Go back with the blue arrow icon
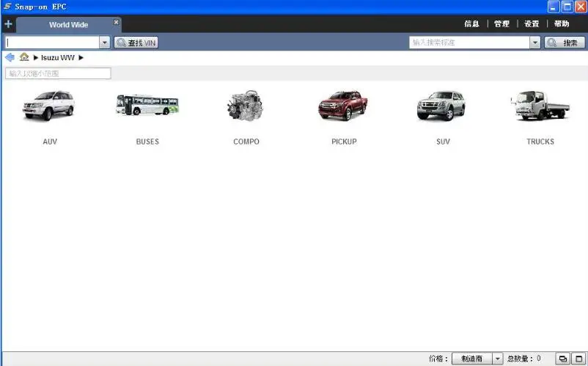 tap(10, 57)
